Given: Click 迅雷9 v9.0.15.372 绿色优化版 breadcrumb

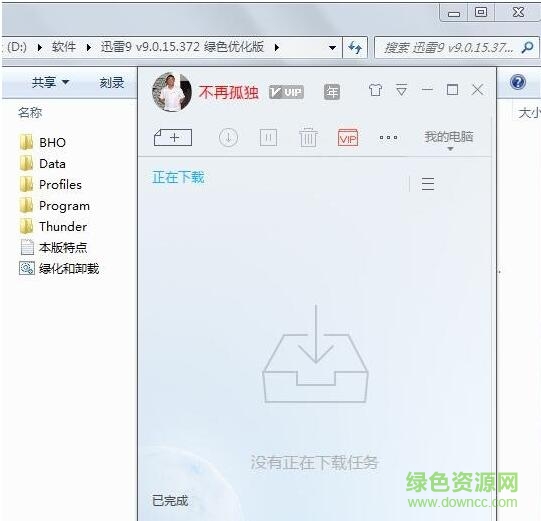Looking at the screenshot, I should point(182,47).
